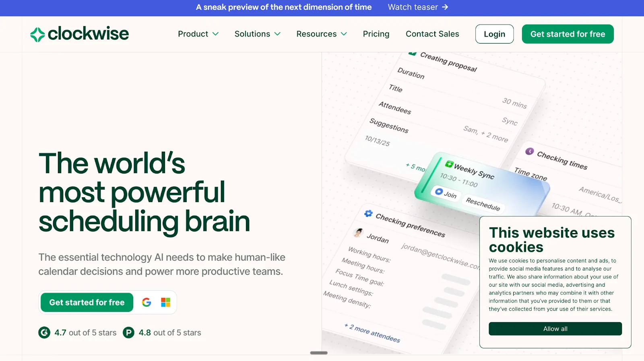Click the 'Time zone' label
Image resolution: width=644 pixels, height=361 pixels.
tap(531, 174)
